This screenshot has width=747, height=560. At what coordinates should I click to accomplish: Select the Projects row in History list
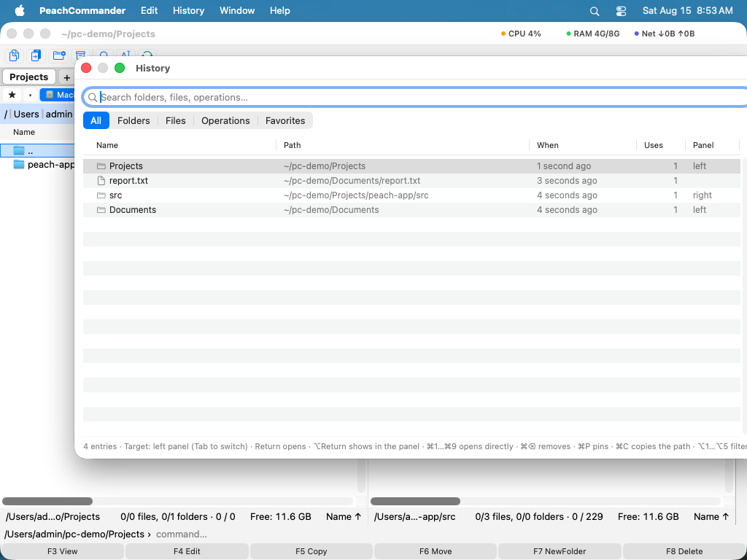pos(411,166)
